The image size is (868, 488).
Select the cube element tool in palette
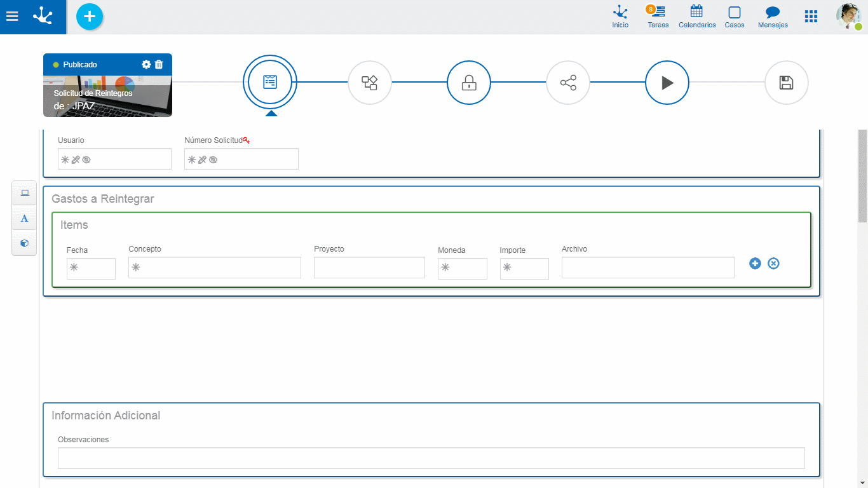[x=25, y=243]
